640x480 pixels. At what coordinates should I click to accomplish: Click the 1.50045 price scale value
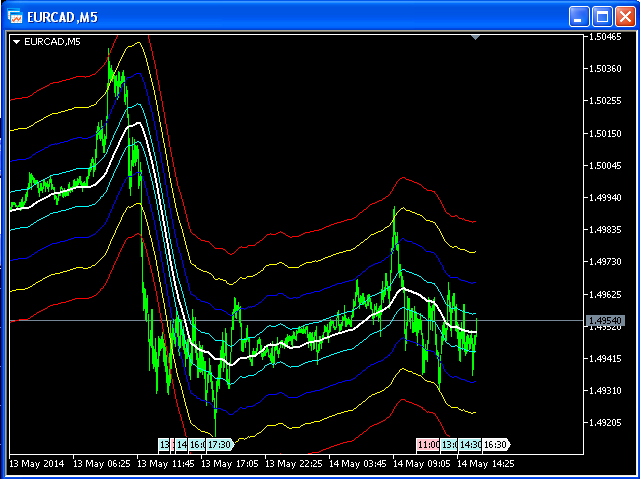604,165
